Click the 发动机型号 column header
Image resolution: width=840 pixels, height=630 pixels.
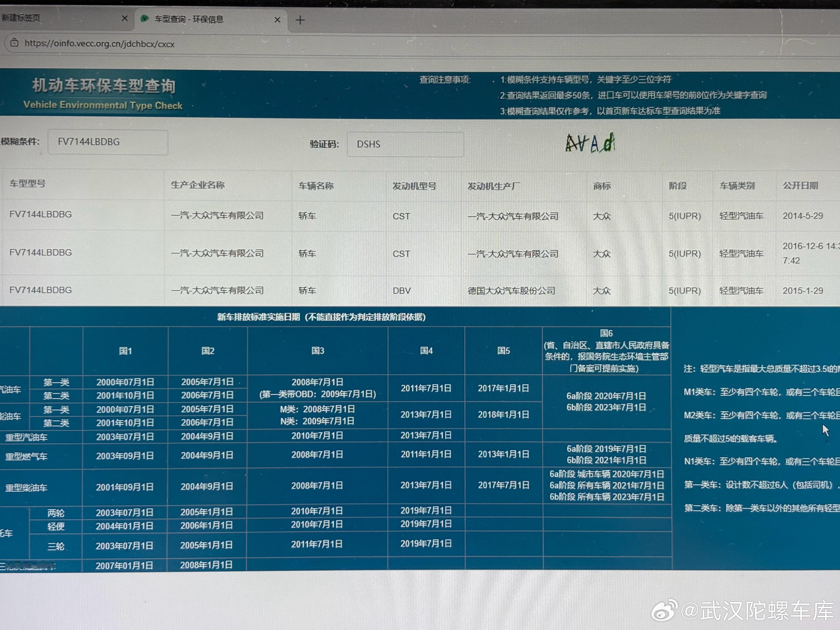click(414, 186)
